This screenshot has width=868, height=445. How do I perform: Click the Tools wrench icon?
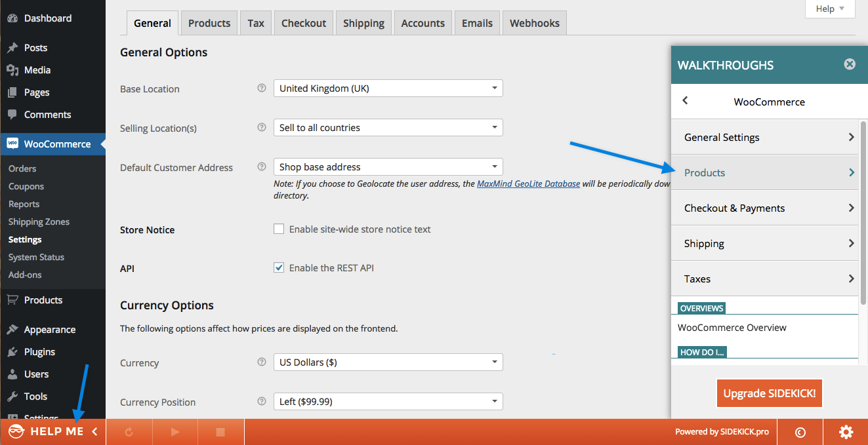coord(12,397)
